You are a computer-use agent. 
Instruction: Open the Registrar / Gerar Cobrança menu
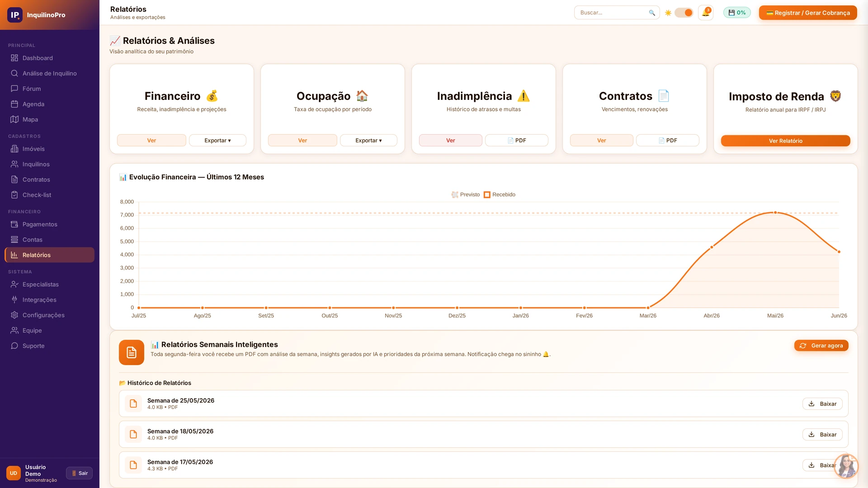tap(808, 13)
